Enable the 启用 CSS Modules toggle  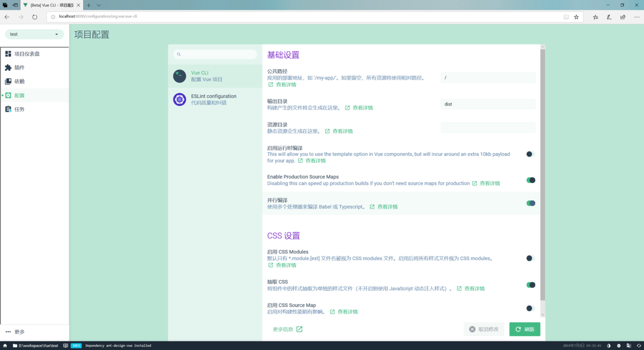pos(530,258)
